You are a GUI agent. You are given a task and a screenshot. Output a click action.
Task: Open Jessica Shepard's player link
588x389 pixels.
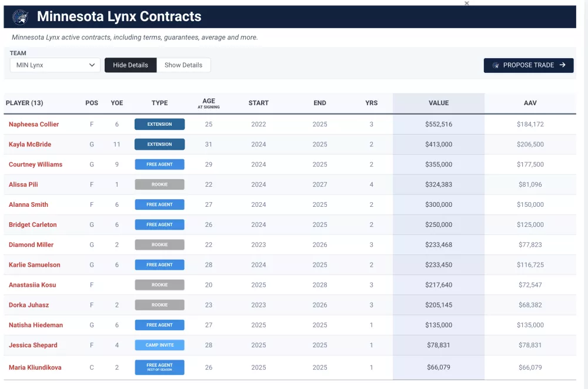click(33, 345)
